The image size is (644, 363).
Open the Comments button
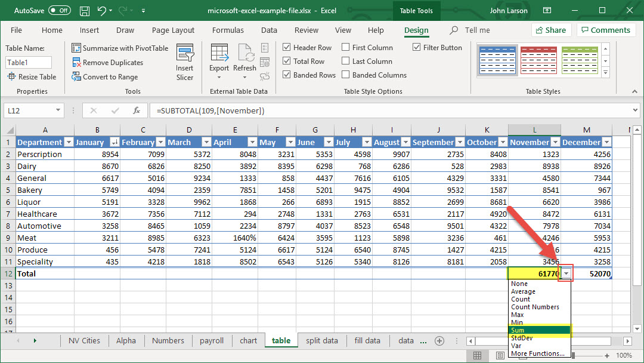pos(606,30)
